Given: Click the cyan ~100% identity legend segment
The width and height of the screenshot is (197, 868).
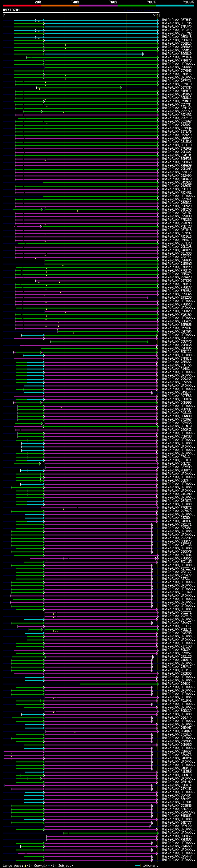Looking at the screenshot, I should 175,6.
